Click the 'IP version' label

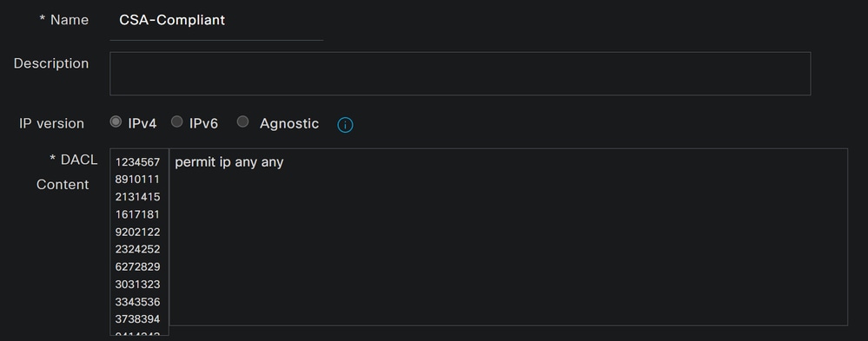click(51, 123)
